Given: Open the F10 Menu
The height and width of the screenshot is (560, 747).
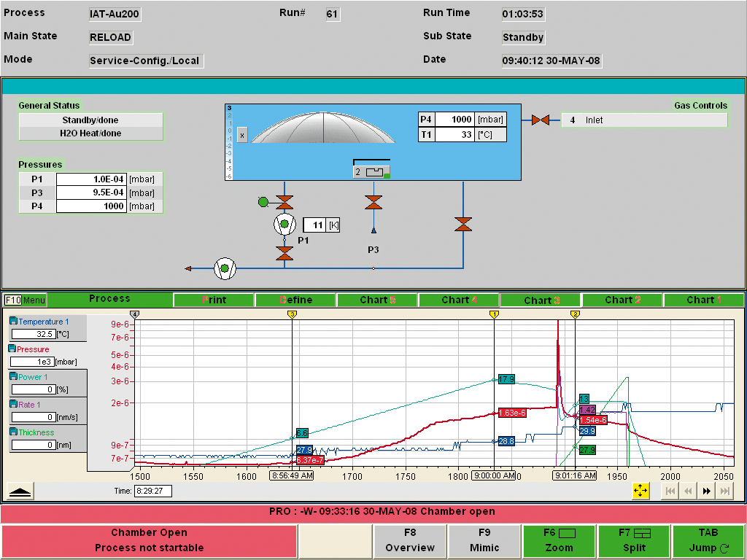Looking at the screenshot, I should pos(26,300).
